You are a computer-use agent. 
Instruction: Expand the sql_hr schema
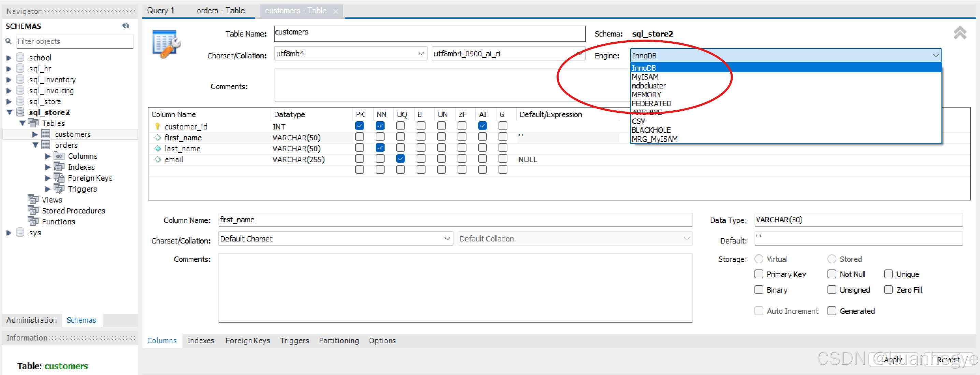(9, 69)
